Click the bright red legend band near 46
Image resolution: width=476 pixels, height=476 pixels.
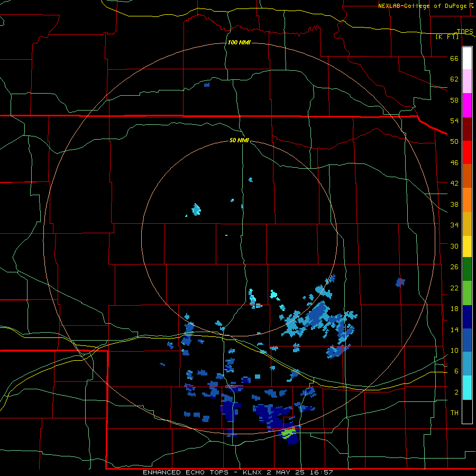click(467, 152)
